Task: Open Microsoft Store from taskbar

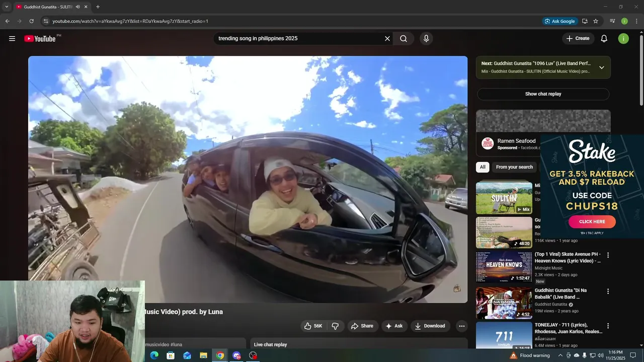Action: click(171, 355)
